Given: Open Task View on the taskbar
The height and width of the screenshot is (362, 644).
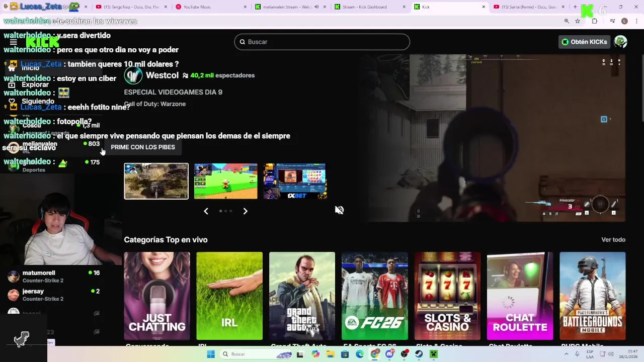Looking at the screenshot, I should tap(300, 354).
